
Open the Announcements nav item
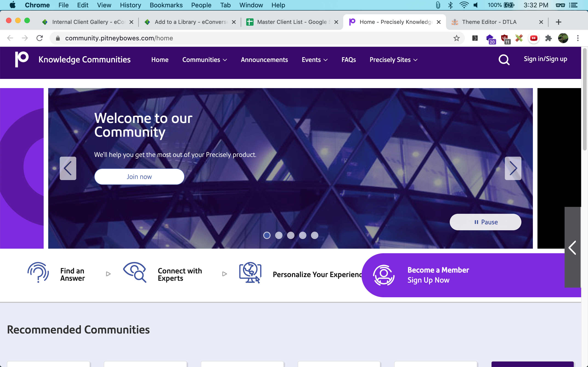(x=264, y=60)
